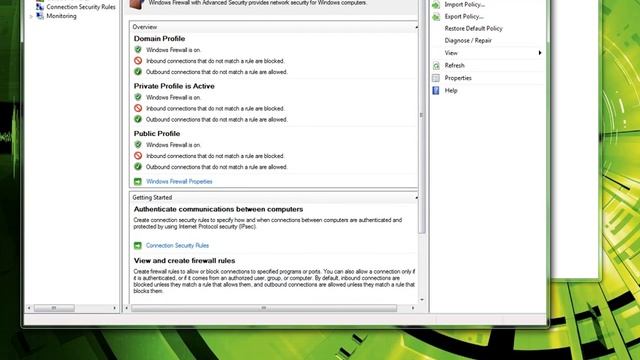Viewport: 640px width, 360px height.
Task: Click Public Profile outbound allowed icon
Action: click(138, 167)
